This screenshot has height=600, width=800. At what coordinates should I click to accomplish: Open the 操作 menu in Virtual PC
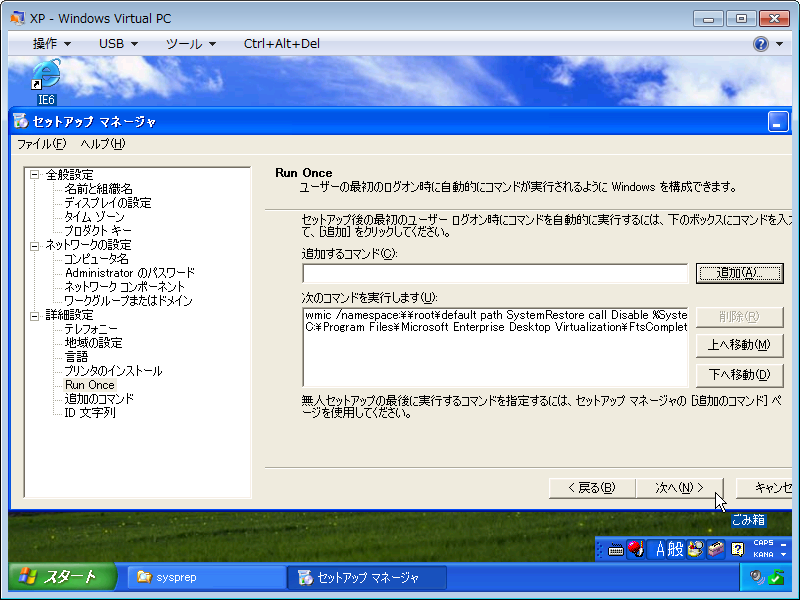(52, 44)
